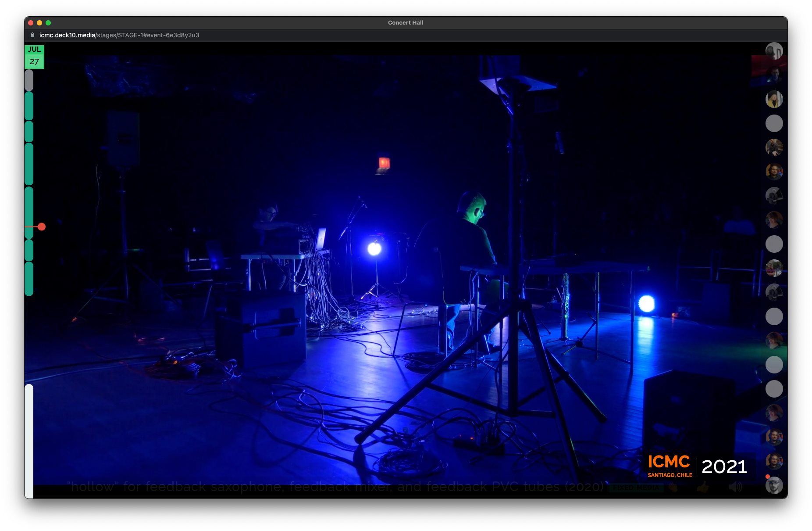This screenshot has width=812, height=531.
Task: Click the padlock icon beside the URL
Action: point(32,35)
